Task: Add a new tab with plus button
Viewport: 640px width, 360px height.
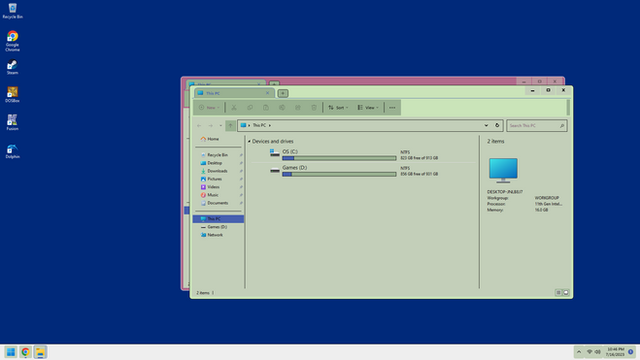Action: (282, 93)
